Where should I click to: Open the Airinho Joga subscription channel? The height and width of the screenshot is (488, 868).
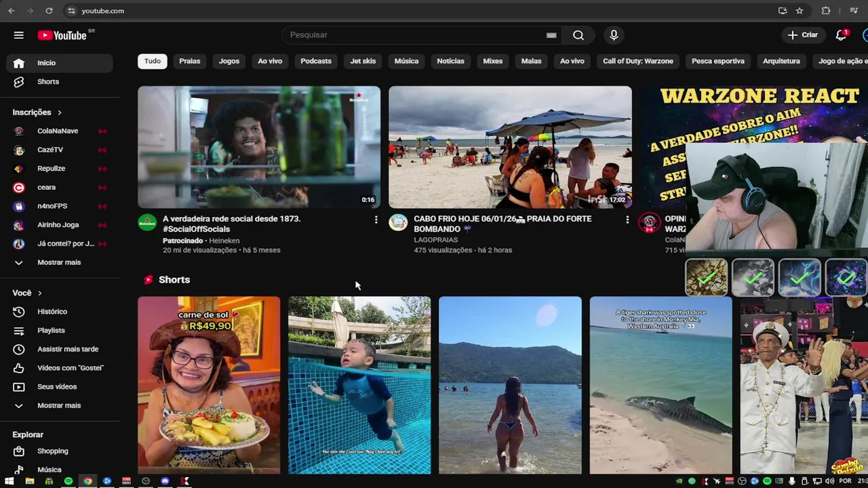(60, 225)
